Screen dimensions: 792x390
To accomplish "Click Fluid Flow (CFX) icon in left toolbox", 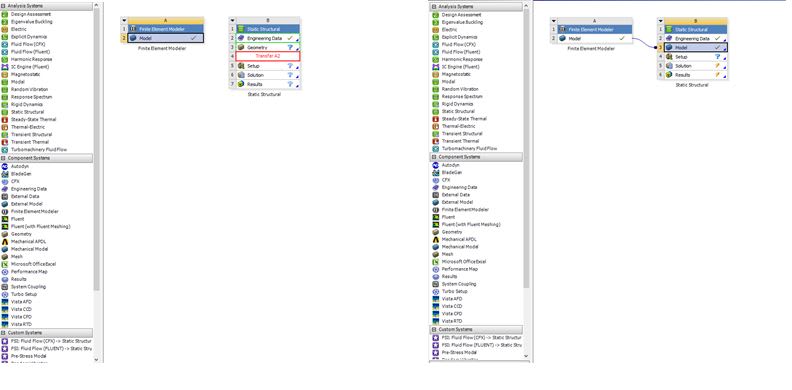I will [5, 44].
